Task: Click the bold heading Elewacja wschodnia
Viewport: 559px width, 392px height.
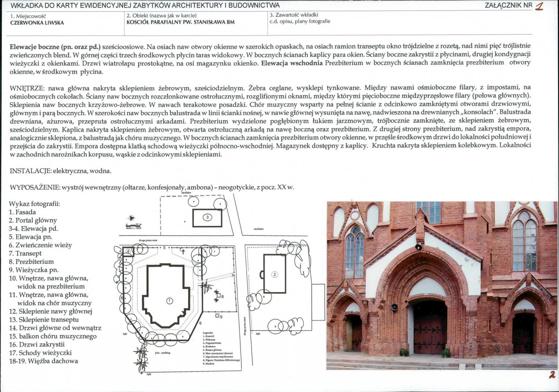Action: pyautogui.click(x=292, y=63)
